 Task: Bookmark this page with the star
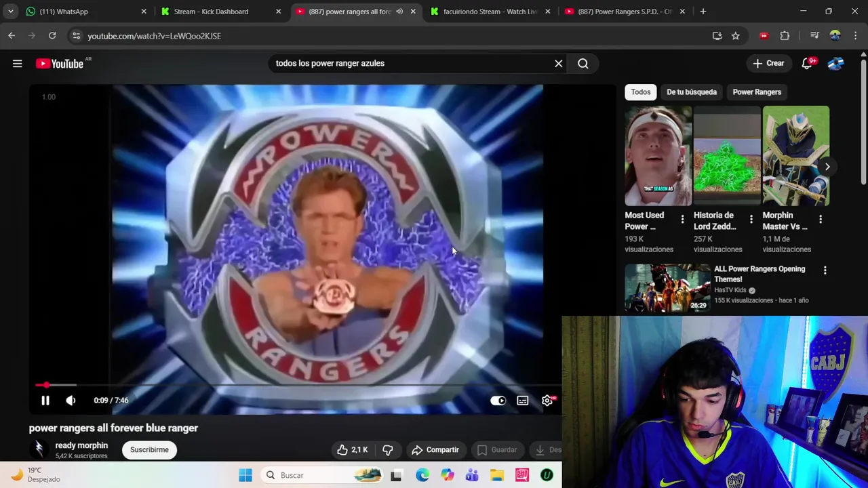click(x=736, y=36)
